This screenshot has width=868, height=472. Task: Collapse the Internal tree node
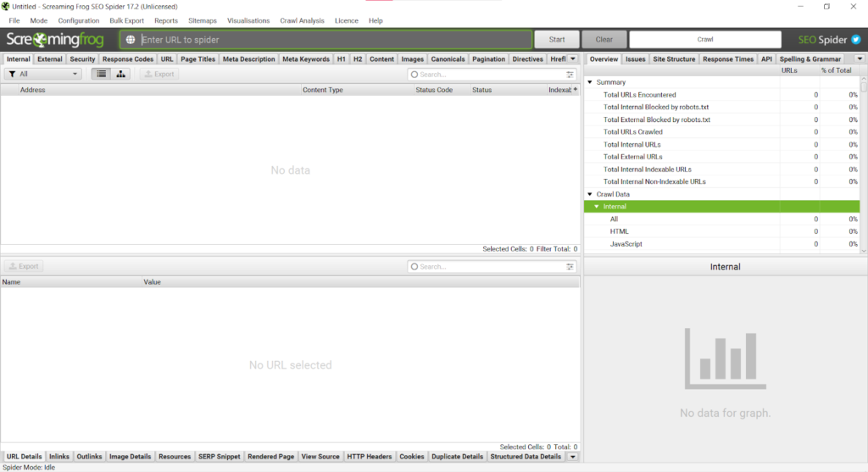tap(596, 207)
